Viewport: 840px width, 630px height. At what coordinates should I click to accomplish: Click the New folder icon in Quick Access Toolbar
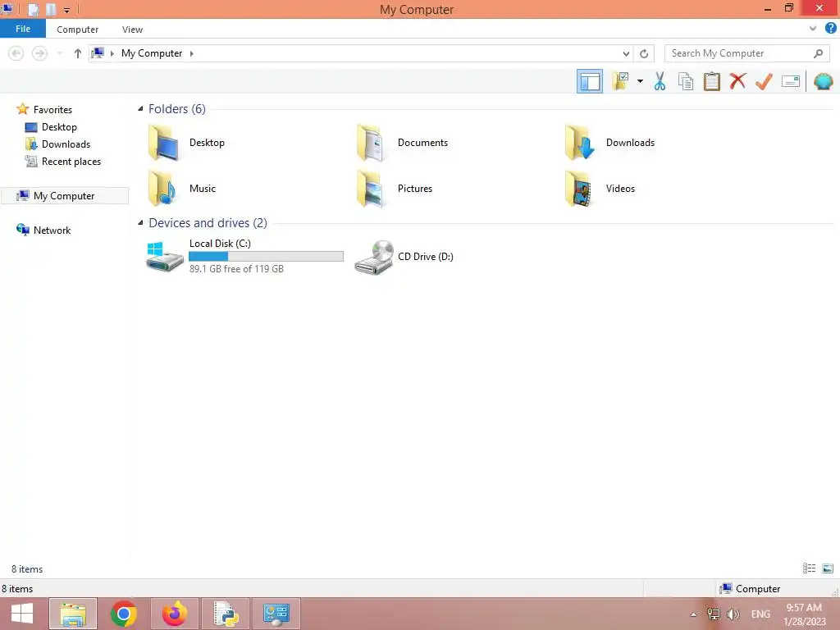pos(51,10)
